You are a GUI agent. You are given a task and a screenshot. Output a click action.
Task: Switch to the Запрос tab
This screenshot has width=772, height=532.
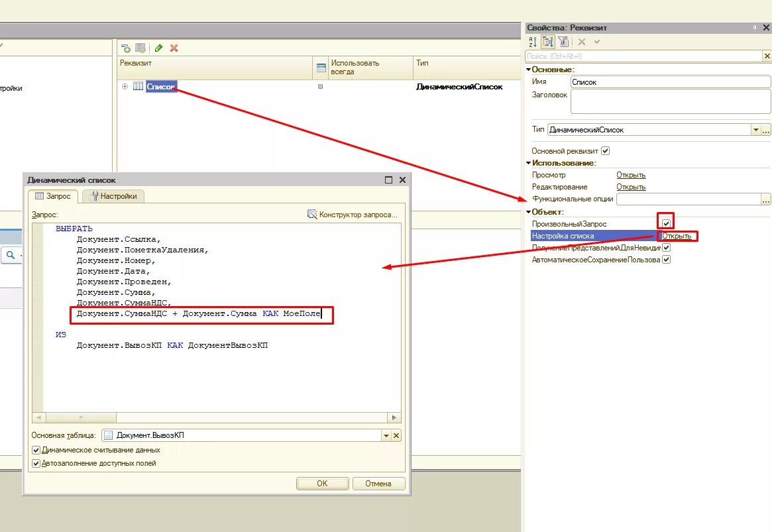click(x=52, y=196)
